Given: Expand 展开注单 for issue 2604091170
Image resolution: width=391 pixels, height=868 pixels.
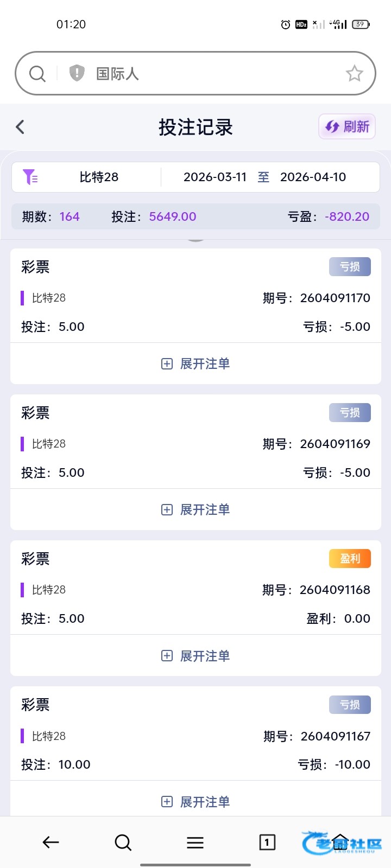Looking at the screenshot, I should click(195, 363).
